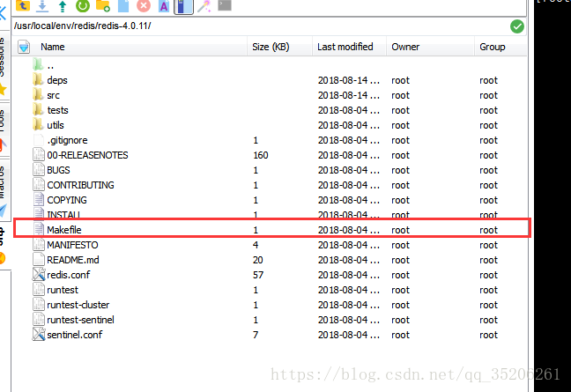The height and width of the screenshot is (392, 571).
Task: Click the utils folder icon
Action: tap(38, 124)
